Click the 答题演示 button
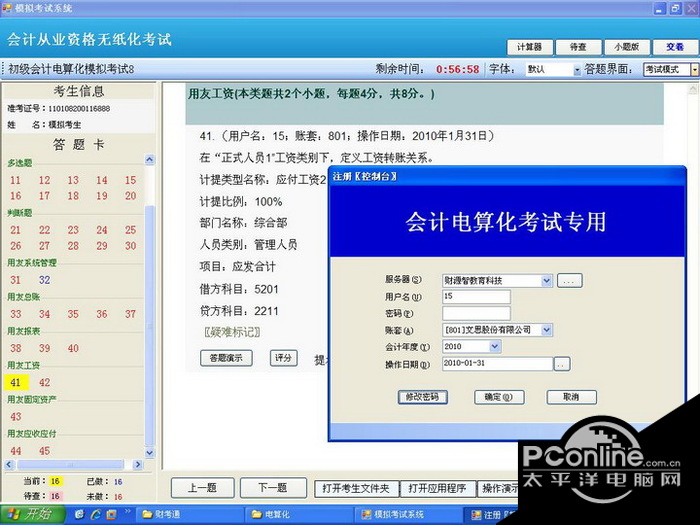 tap(226, 358)
